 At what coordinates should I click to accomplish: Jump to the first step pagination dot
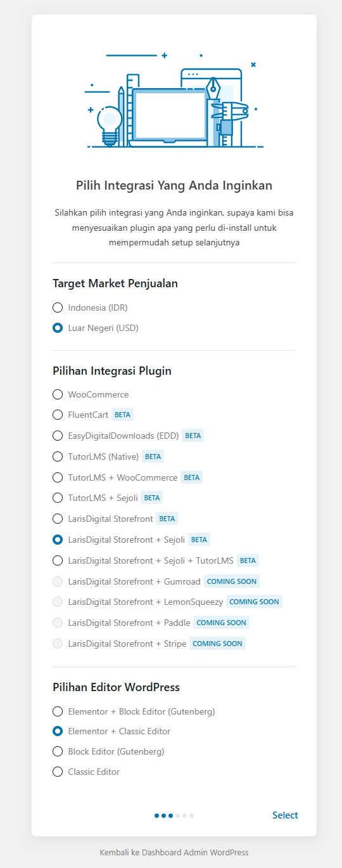click(157, 815)
